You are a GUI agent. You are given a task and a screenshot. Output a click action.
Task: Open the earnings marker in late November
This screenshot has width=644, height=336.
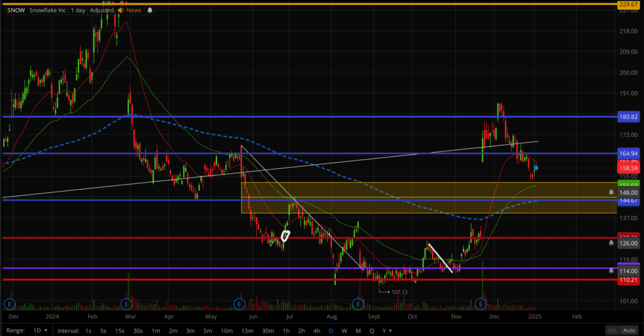pos(481,304)
